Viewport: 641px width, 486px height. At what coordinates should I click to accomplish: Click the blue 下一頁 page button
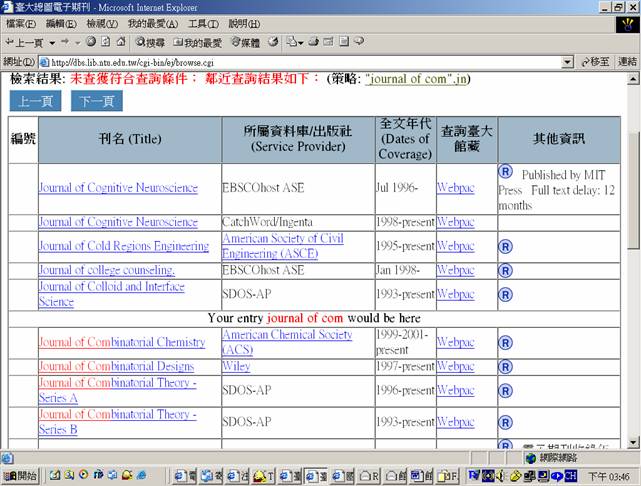(96, 101)
